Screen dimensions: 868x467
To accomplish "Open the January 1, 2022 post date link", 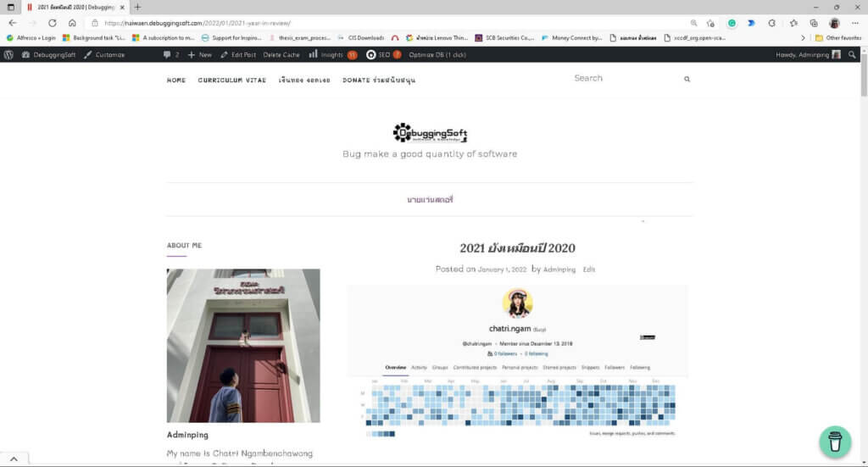I will pos(502,270).
